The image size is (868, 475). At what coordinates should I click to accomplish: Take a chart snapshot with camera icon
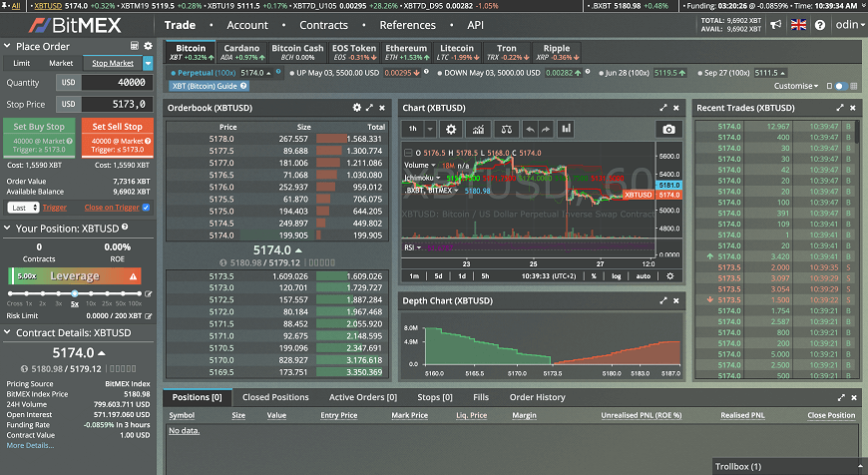click(x=668, y=129)
